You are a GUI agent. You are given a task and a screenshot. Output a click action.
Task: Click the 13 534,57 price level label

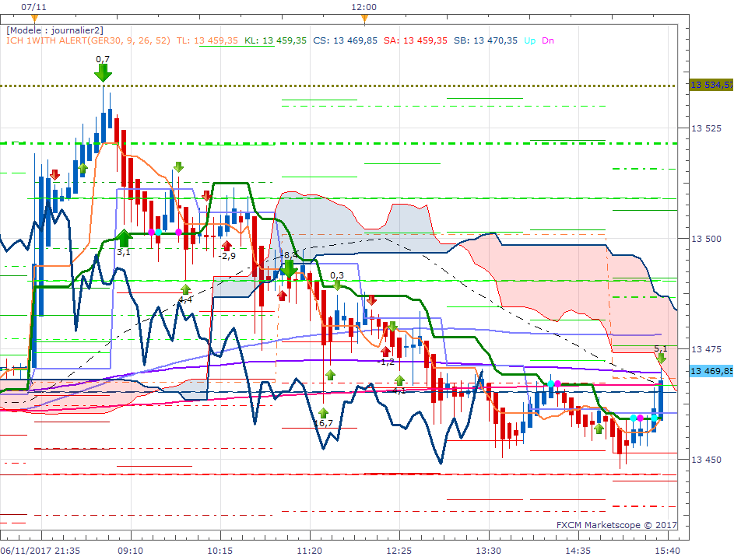[711, 85]
